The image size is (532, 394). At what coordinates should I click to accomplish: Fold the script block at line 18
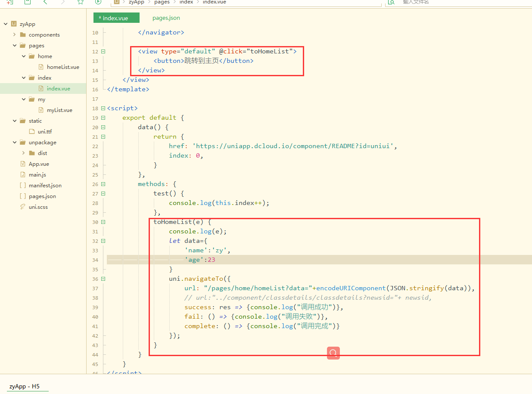click(103, 109)
